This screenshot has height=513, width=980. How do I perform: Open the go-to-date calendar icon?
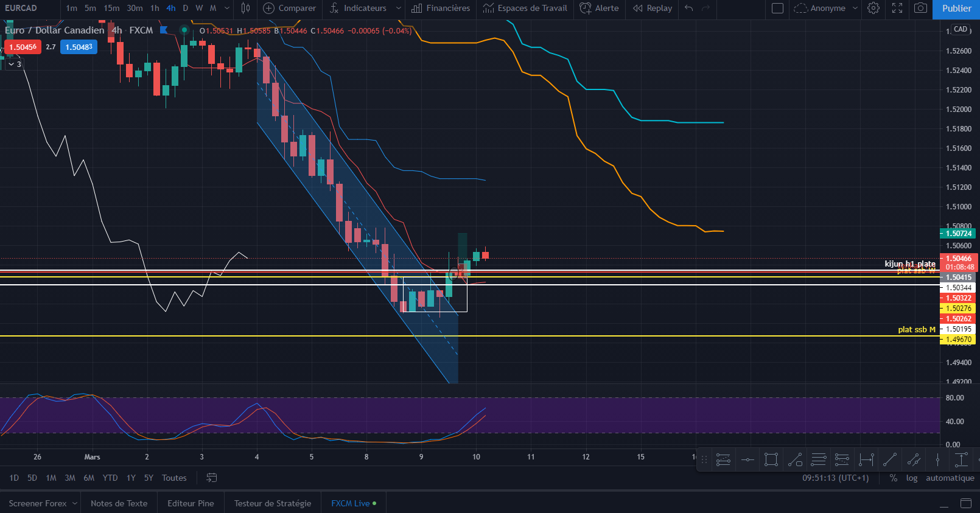pos(212,478)
